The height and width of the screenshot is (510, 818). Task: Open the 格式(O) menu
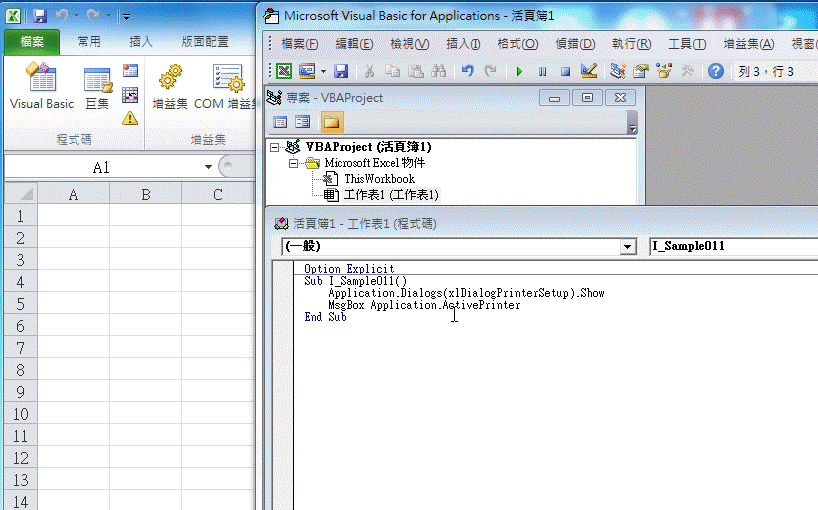518,44
